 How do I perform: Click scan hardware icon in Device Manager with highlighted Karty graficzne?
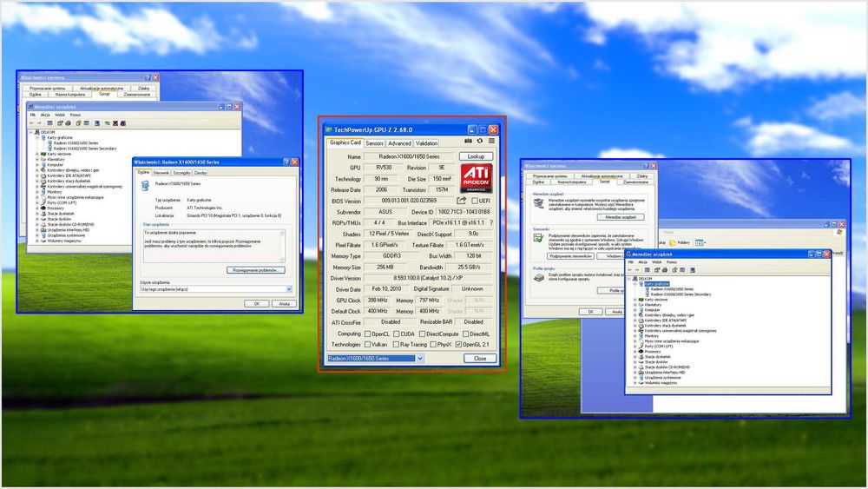(693, 270)
